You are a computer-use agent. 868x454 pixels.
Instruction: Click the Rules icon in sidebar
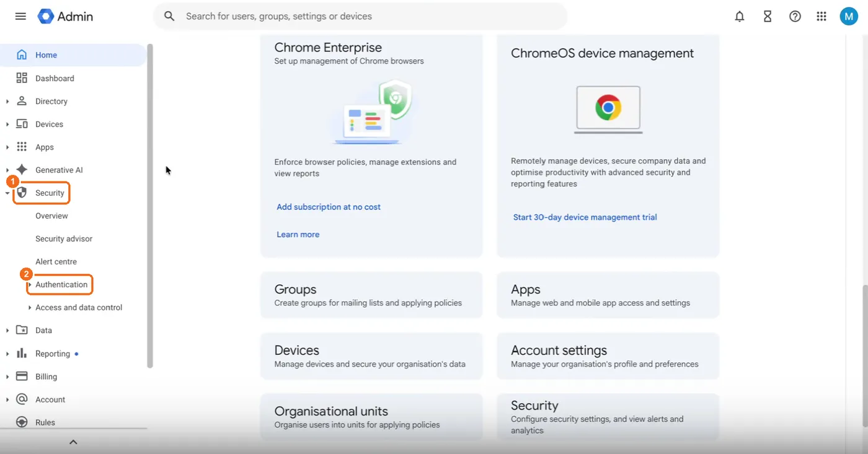pos(22,422)
